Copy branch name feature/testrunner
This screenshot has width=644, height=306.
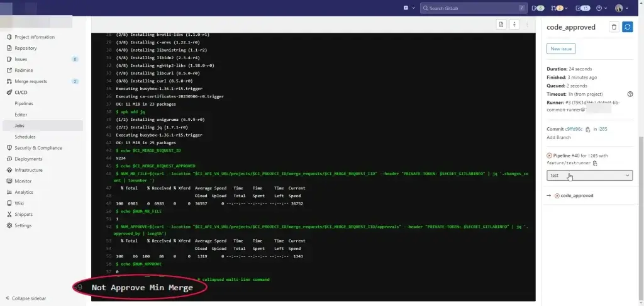[595, 163]
